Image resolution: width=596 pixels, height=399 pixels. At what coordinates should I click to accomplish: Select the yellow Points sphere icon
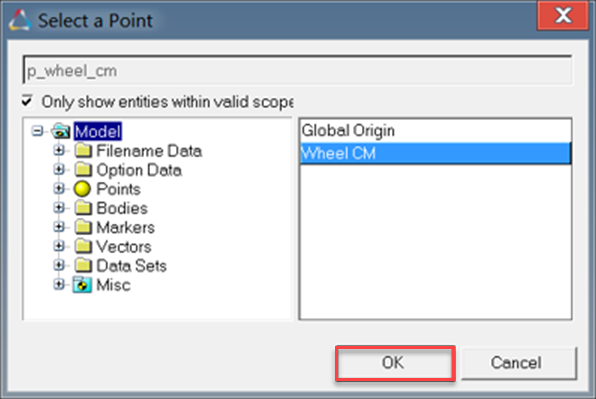click(x=82, y=189)
